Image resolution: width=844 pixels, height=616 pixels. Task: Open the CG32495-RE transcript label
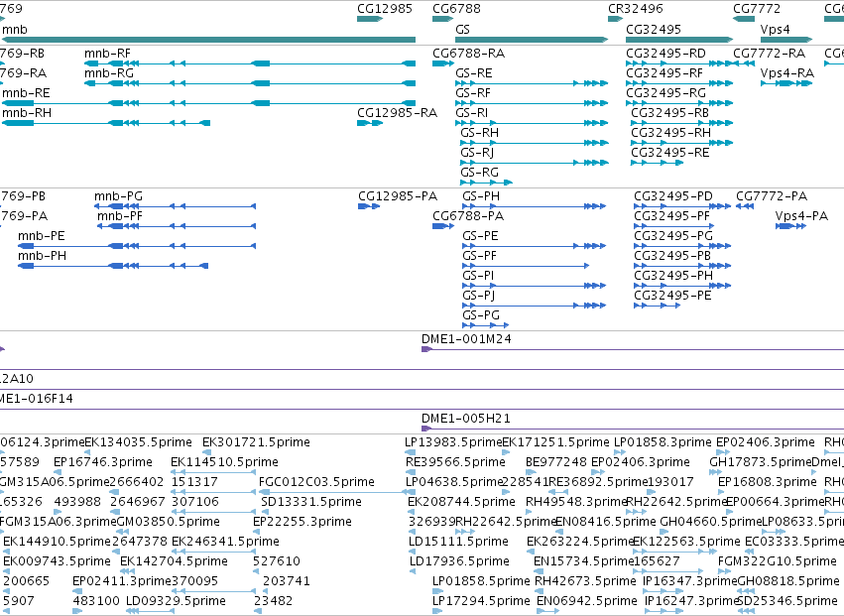[x=670, y=153]
